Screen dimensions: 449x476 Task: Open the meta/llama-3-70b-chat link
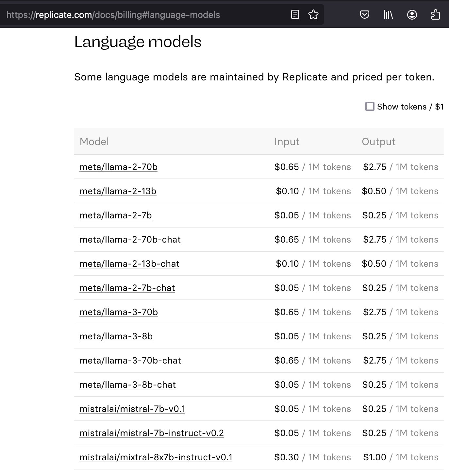point(130,361)
